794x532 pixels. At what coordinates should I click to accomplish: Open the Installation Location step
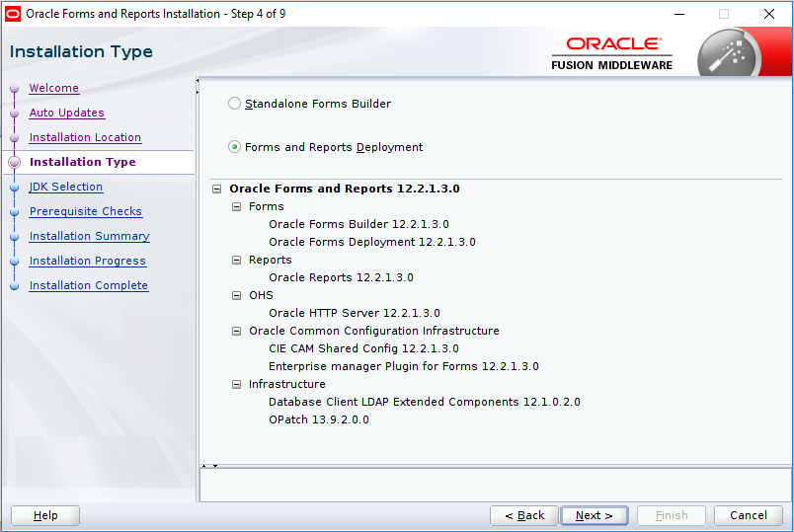[85, 137]
